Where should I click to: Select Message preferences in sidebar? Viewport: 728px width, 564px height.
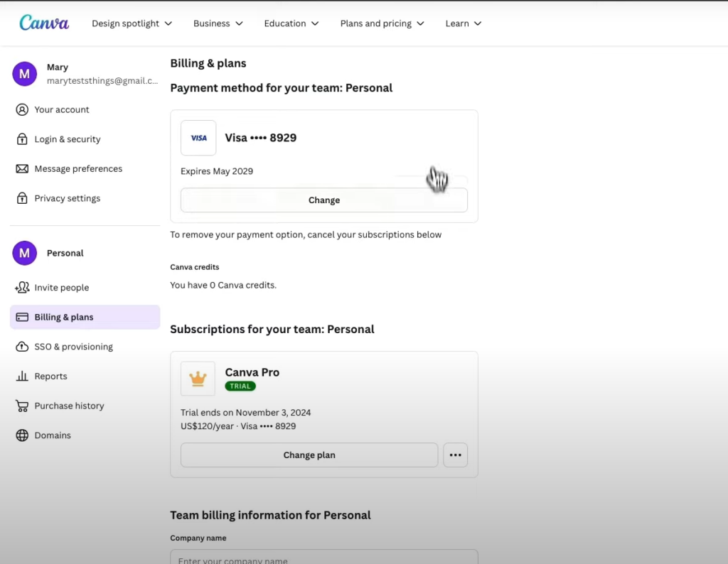[78, 169]
